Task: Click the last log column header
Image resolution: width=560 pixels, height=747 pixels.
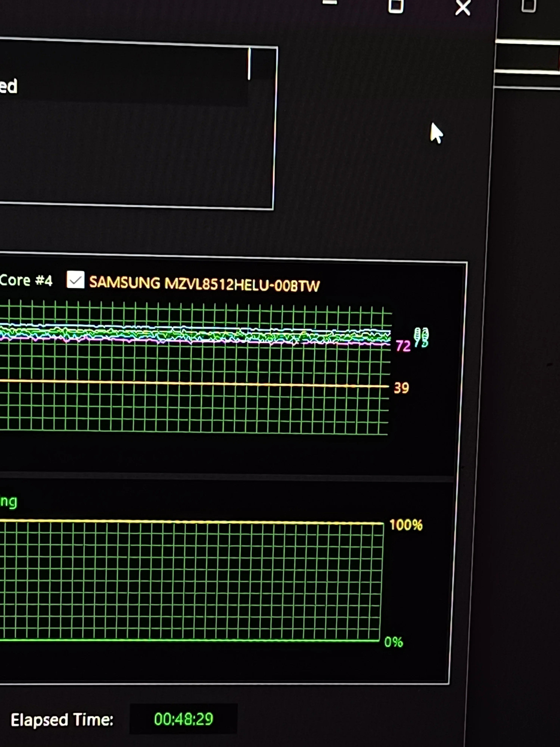Action: 263,64
